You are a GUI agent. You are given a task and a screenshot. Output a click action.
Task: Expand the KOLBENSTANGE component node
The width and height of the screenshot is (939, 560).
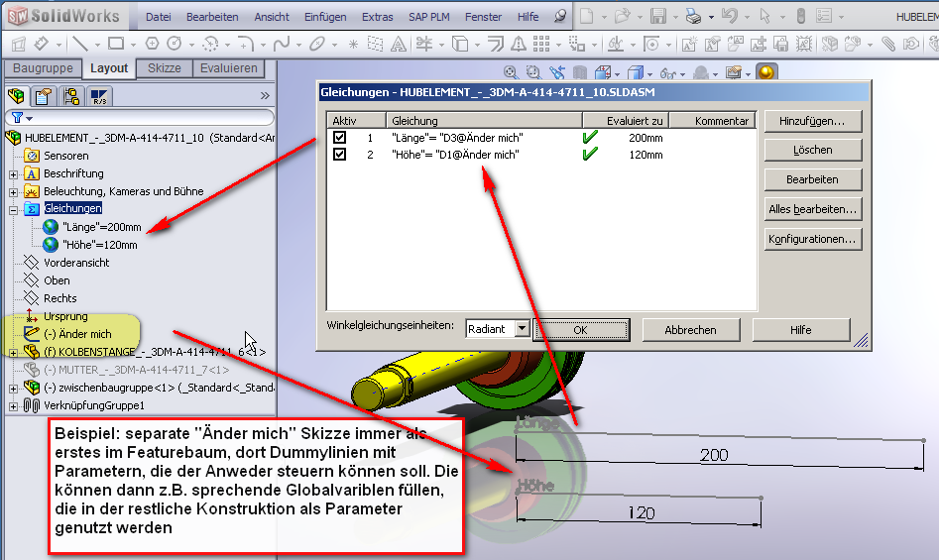click(13, 353)
